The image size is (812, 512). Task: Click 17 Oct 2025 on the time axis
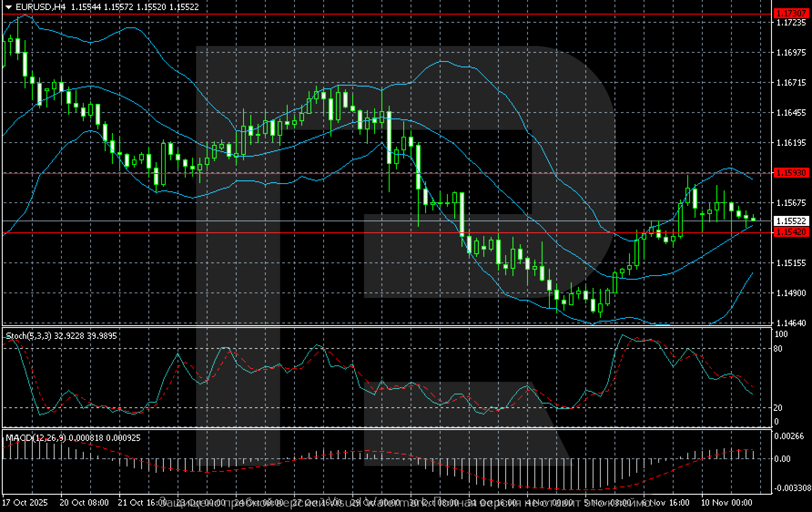point(25,502)
